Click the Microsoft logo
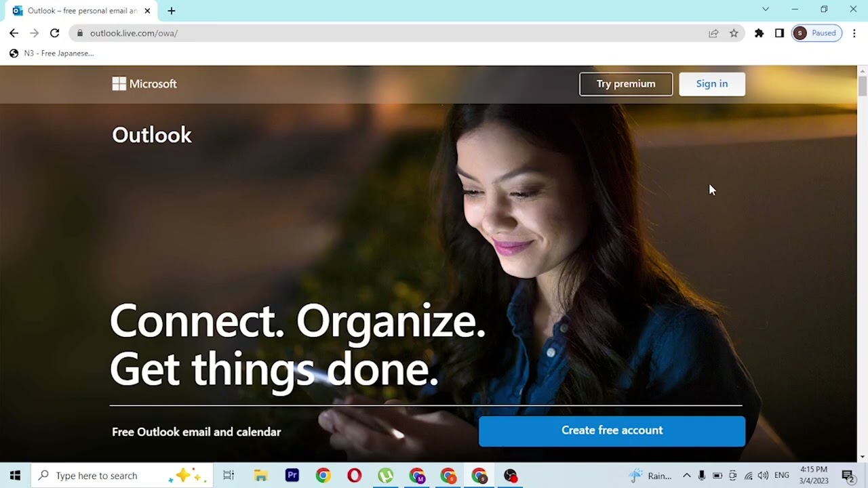The image size is (868, 488). coord(144,84)
